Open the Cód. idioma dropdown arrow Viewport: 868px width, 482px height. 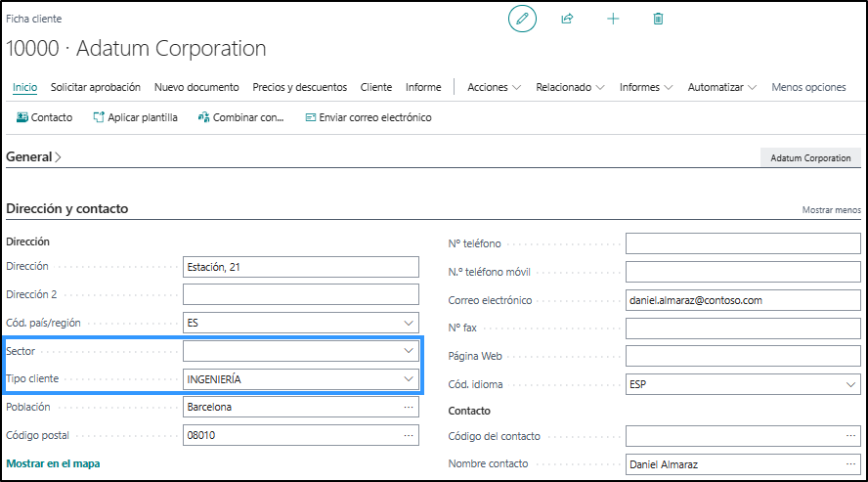pos(850,384)
